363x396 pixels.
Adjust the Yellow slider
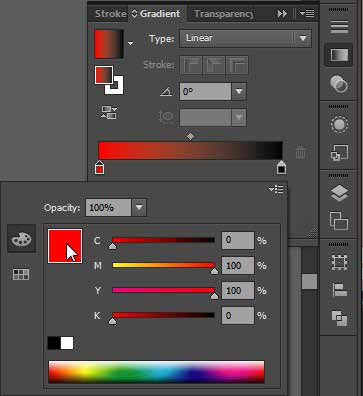163,290
